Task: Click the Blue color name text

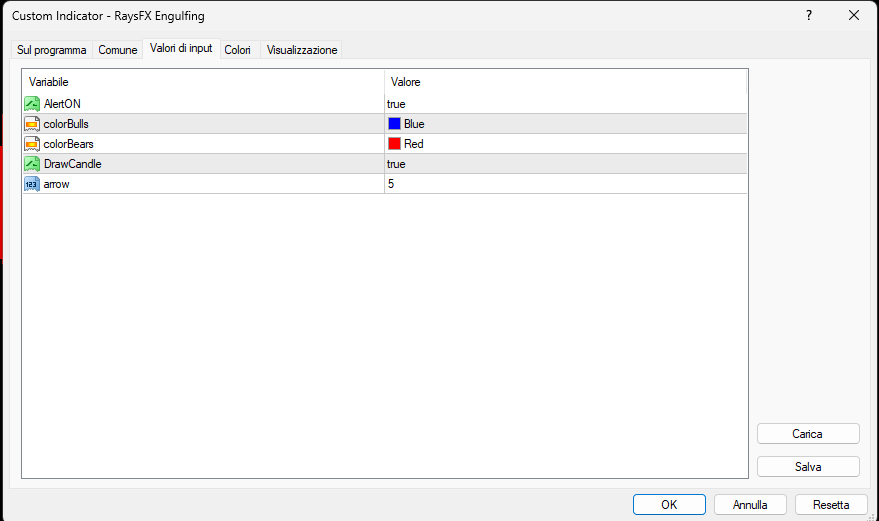Action: point(414,124)
